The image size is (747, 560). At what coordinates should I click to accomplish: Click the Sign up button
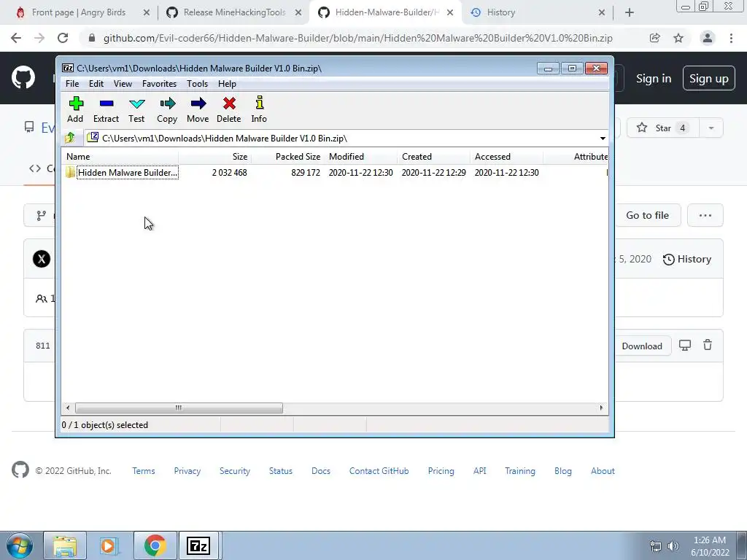[708, 79]
